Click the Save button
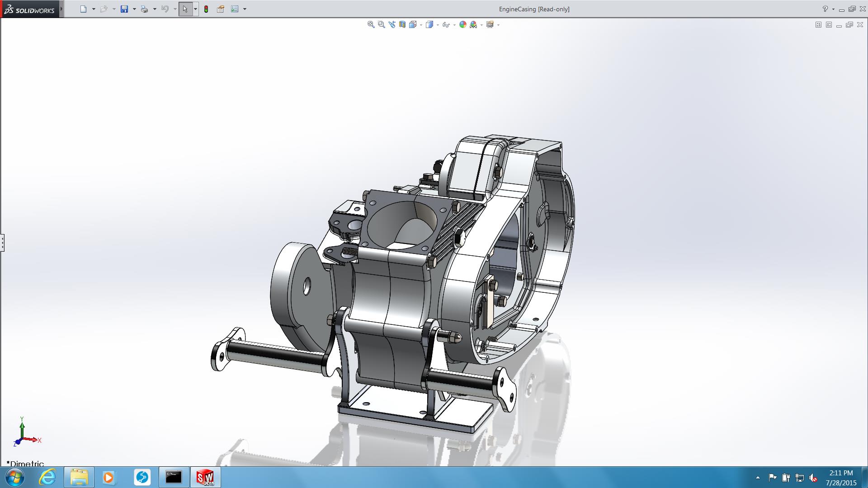Screen dimensions: 868x488 pos(124,9)
